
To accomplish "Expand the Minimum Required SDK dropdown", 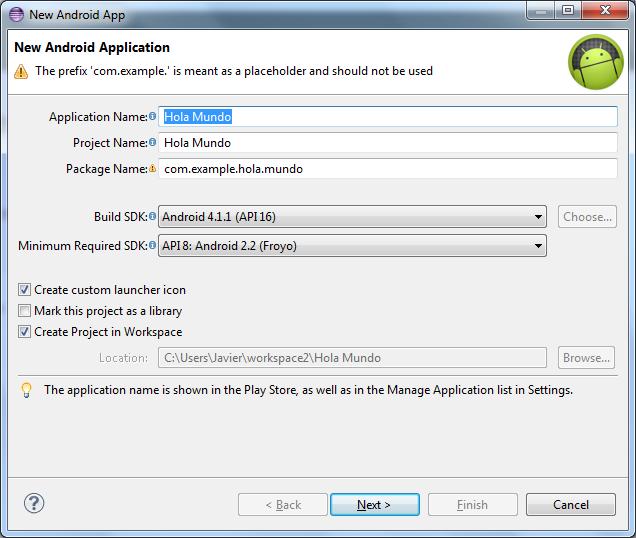I will [352, 246].
